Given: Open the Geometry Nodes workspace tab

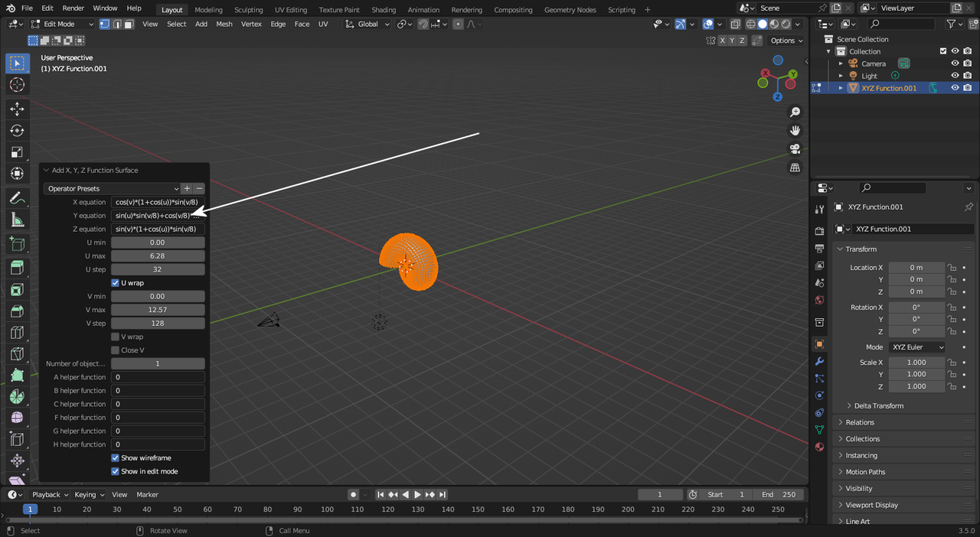Looking at the screenshot, I should click(x=570, y=10).
